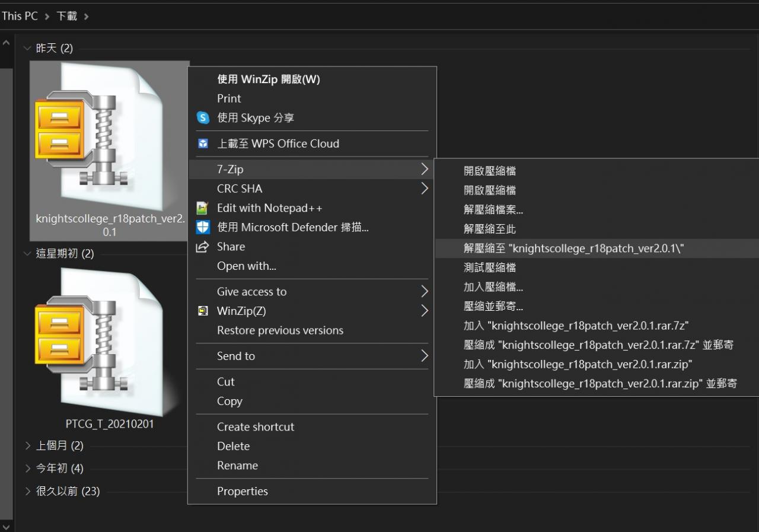Select Properties in the context menu
The image size is (759, 532).
click(x=243, y=491)
